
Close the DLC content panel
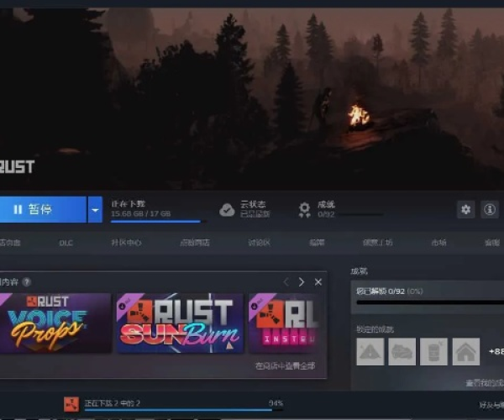click(x=318, y=282)
